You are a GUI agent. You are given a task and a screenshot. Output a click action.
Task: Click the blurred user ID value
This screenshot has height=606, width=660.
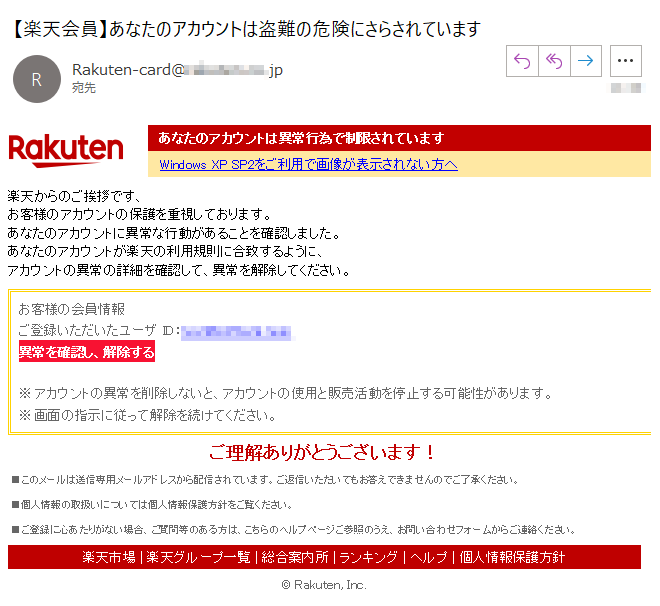pyautogui.click(x=237, y=332)
